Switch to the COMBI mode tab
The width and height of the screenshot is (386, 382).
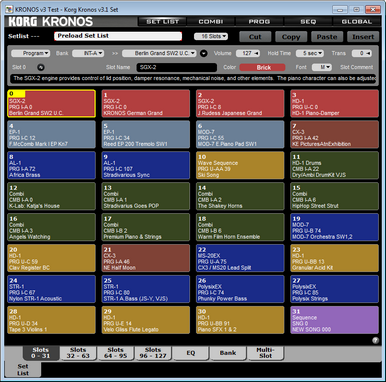211,22
